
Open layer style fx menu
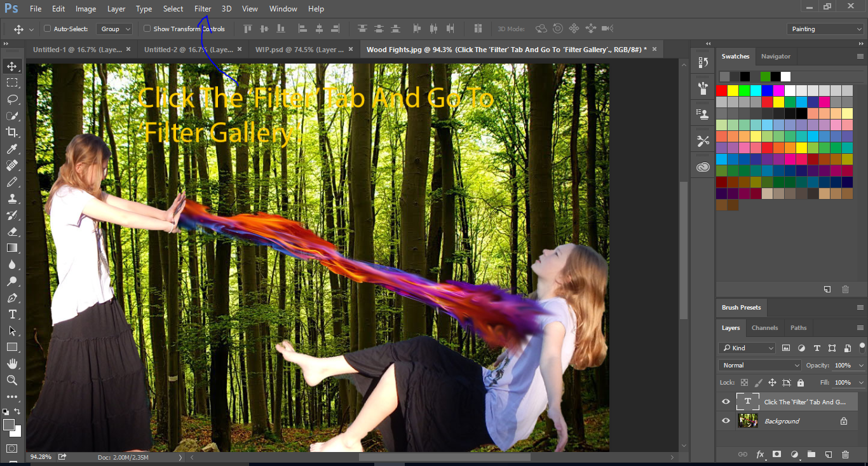click(x=760, y=455)
